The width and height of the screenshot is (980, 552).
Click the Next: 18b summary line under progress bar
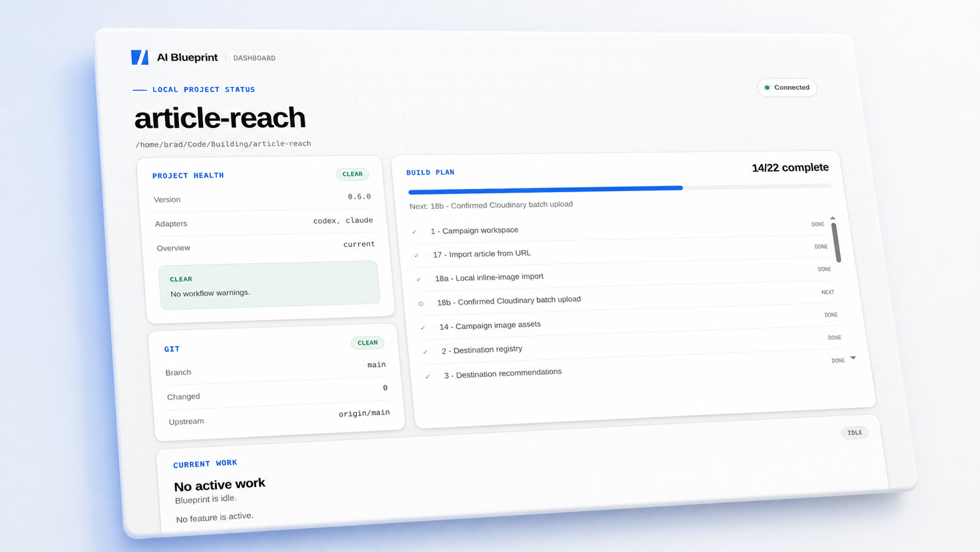click(x=491, y=205)
